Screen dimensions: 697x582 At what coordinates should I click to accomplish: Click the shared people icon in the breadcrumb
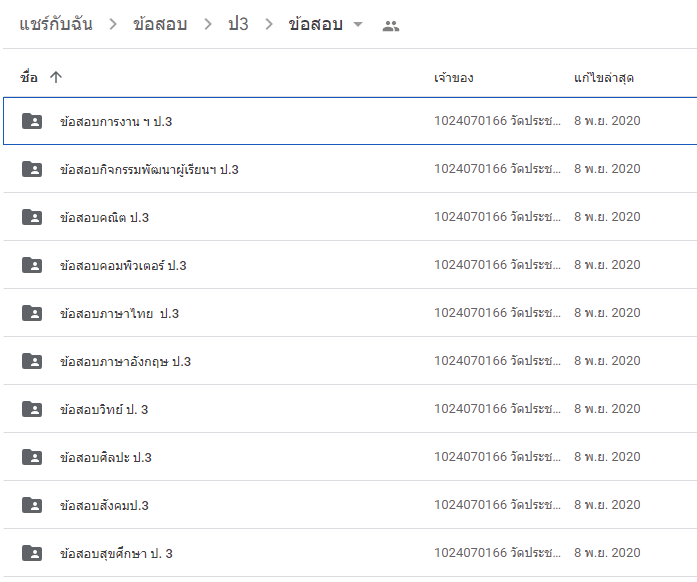[x=391, y=26]
